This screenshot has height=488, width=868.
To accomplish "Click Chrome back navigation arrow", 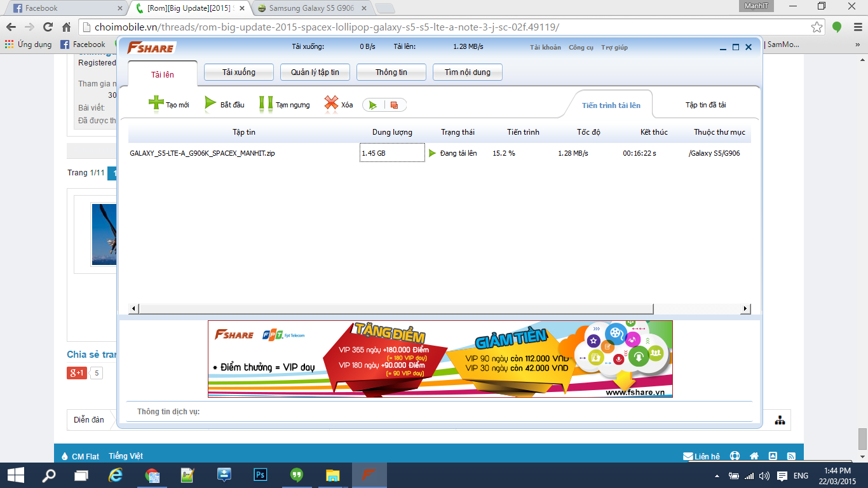I will pos(11,27).
